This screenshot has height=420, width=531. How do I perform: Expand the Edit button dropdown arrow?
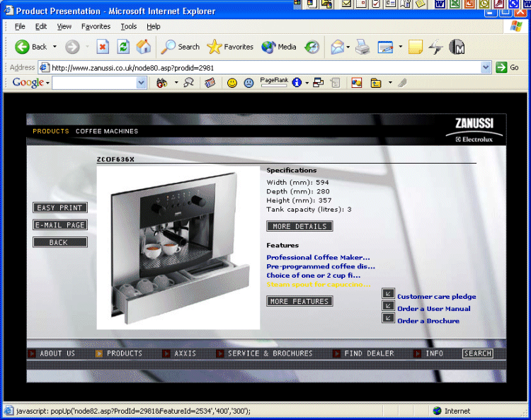tap(400, 47)
